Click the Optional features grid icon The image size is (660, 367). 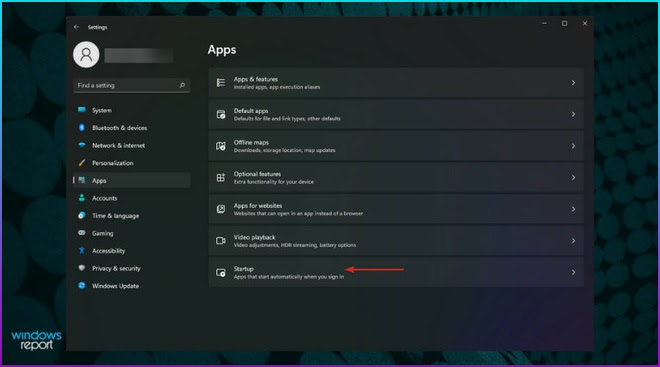pyautogui.click(x=221, y=177)
